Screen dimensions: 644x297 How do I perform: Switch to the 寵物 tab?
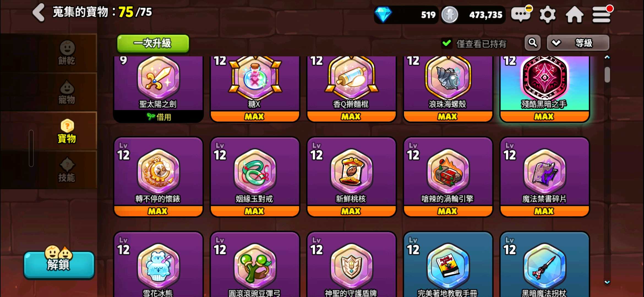pos(67,92)
